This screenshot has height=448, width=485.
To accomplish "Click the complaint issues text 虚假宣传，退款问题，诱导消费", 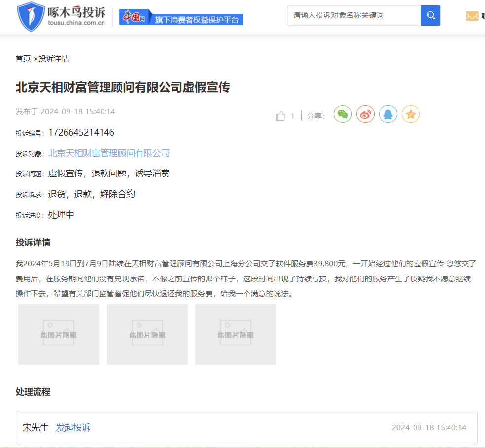I will [x=108, y=173].
